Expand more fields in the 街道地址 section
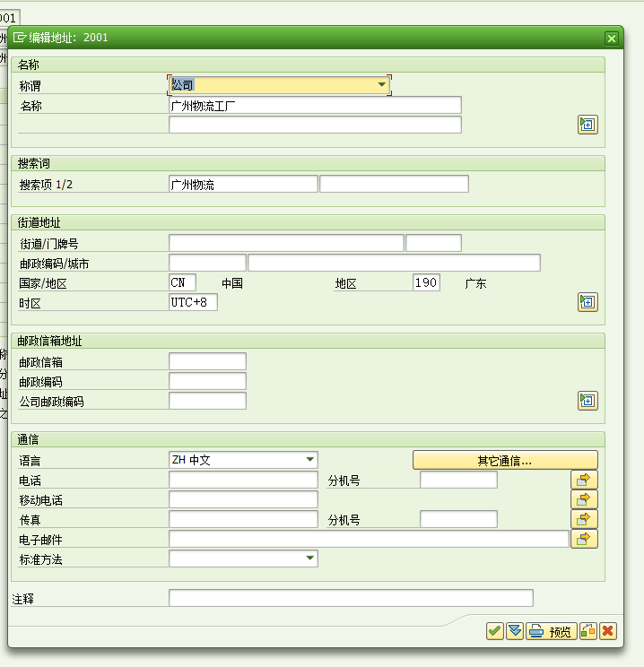Viewport: 644px width, 667px height. tap(587, 302)
